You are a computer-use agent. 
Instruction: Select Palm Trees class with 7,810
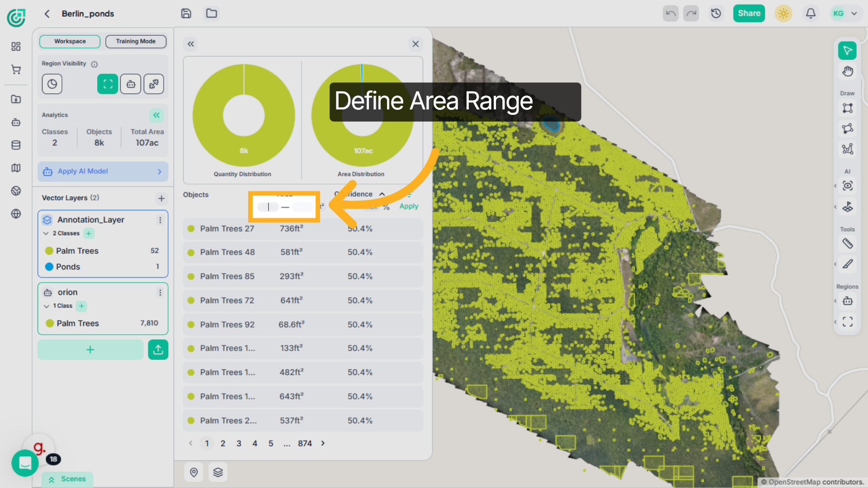point(103,323)
